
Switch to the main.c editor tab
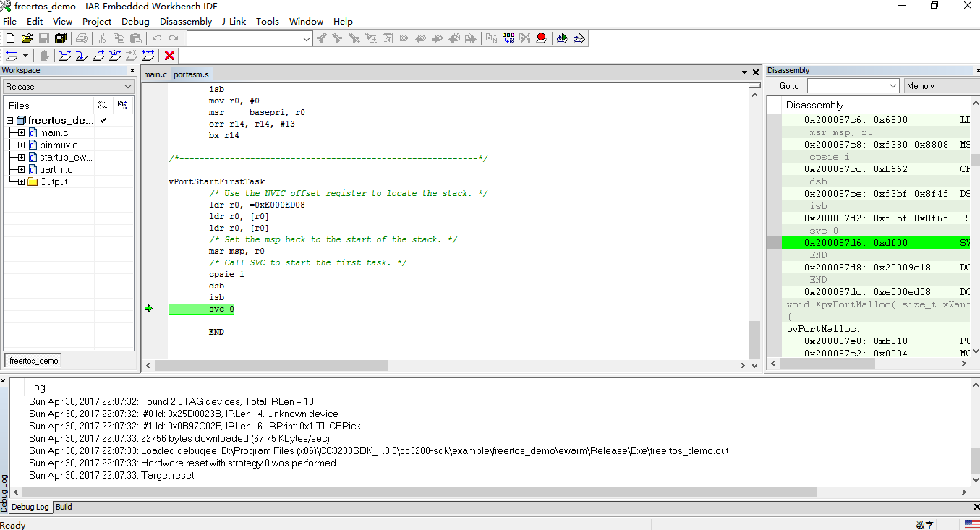(x=155, y=74)
